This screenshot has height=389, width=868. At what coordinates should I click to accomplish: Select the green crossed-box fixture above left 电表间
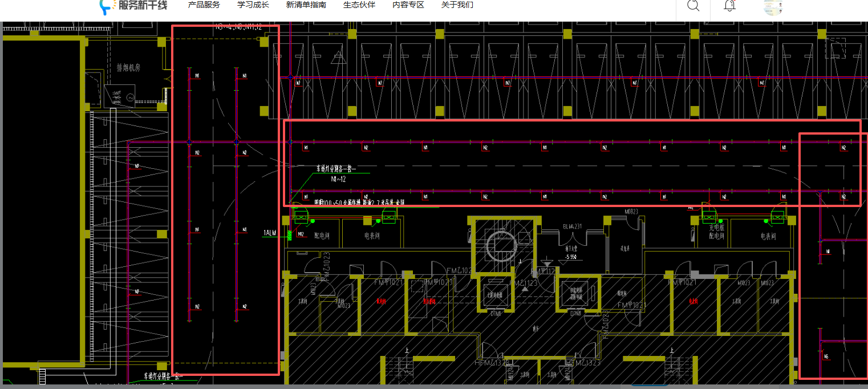pyautogui.click(x=389, y=217)
